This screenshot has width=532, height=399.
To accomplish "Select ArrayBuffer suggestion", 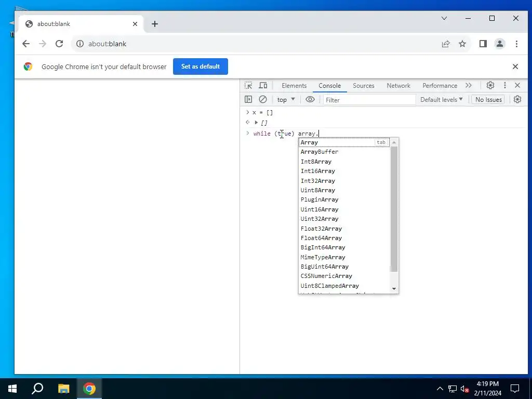I will (344, 152).
